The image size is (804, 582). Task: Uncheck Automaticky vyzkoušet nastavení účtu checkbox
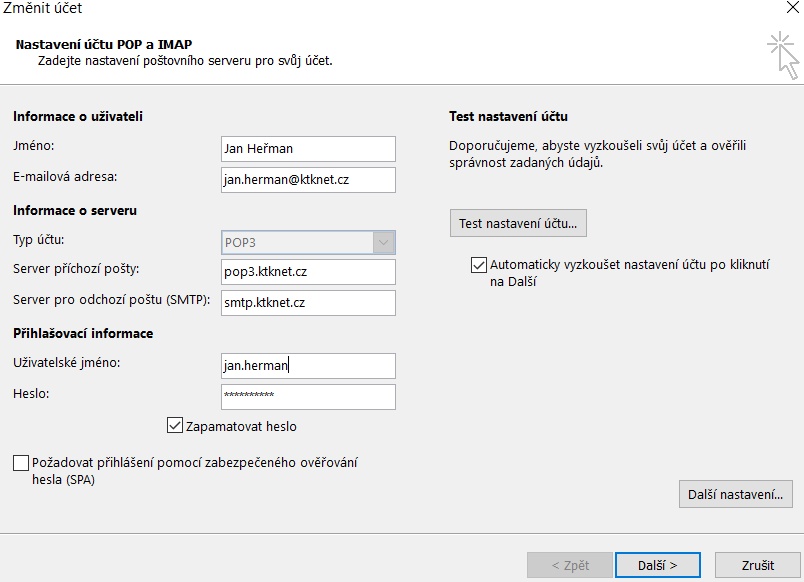478,265
